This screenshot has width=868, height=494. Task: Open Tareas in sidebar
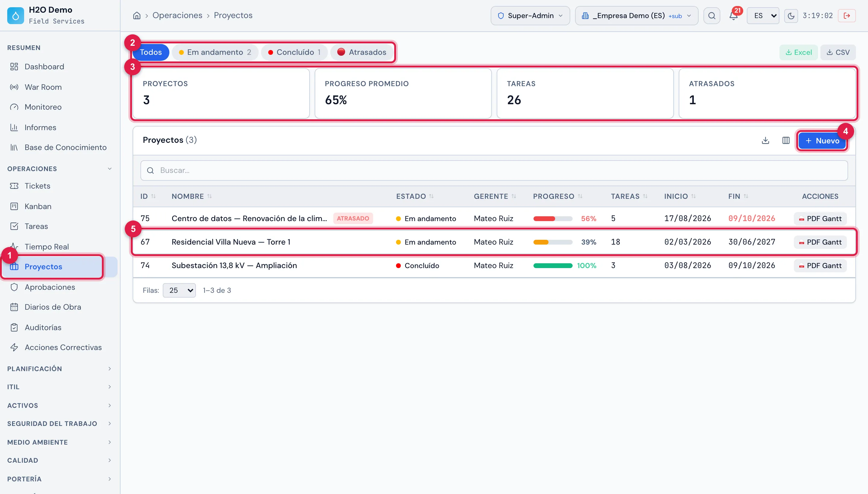pyautogui.click(x=36, y=226)
